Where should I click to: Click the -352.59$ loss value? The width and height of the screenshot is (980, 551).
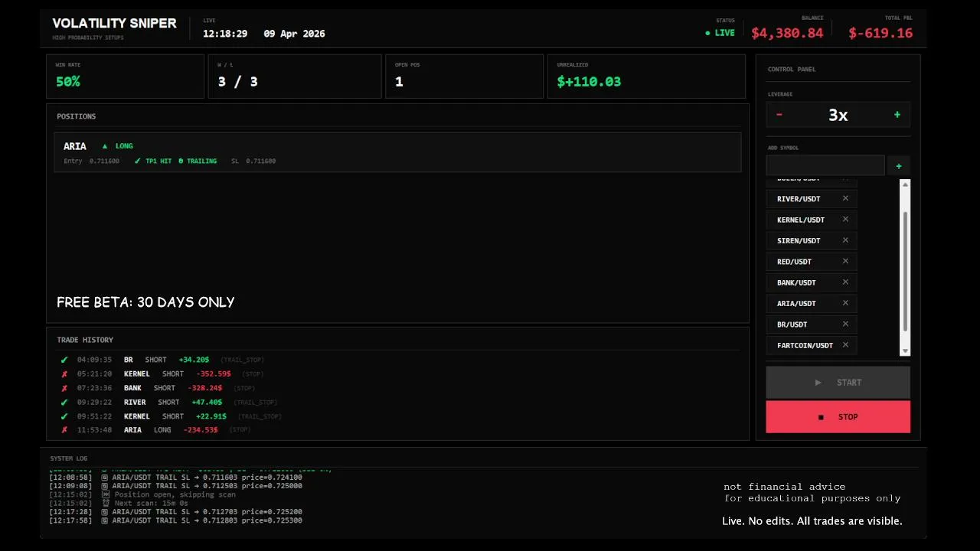(x=214, y=374)
